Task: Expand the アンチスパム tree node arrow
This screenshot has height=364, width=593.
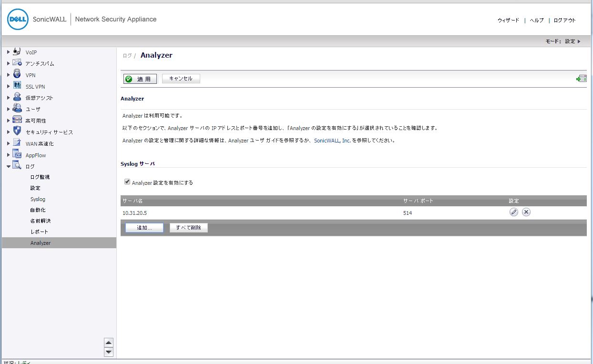Action: (8, 63)
